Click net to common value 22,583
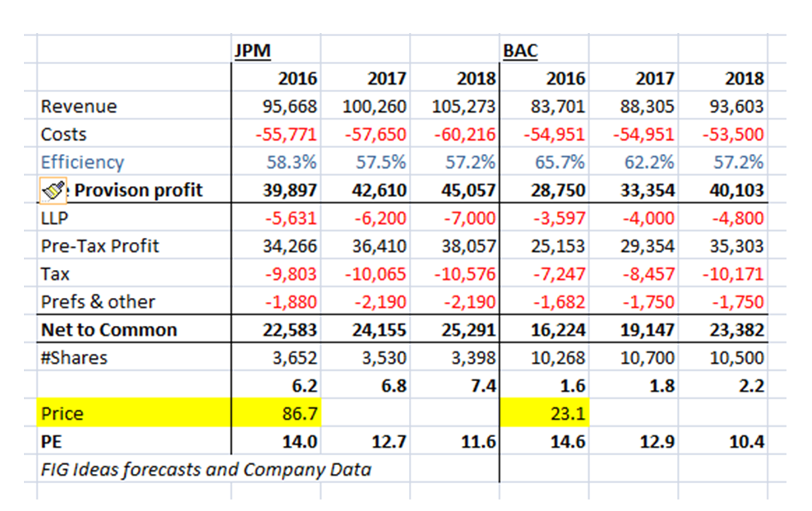The height and width of the screenshot is (511, 812). pyautogui.click(x=290, y=330)
